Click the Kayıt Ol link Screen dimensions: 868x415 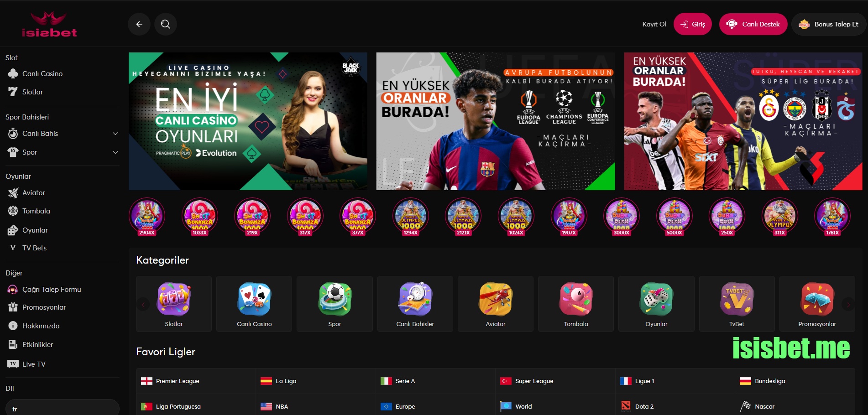pyautogui.click(x=654, y=24)
